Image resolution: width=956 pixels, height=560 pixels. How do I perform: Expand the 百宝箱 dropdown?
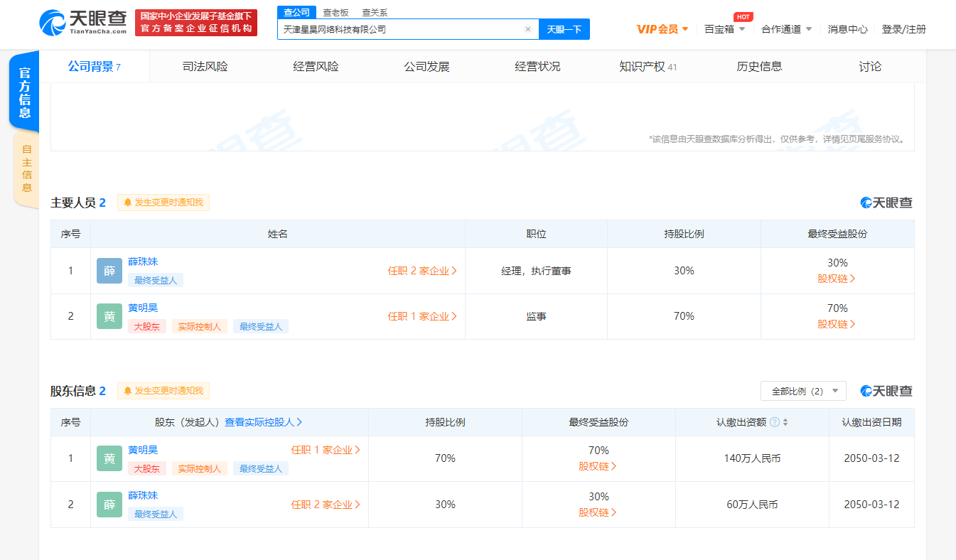[724, 29]
